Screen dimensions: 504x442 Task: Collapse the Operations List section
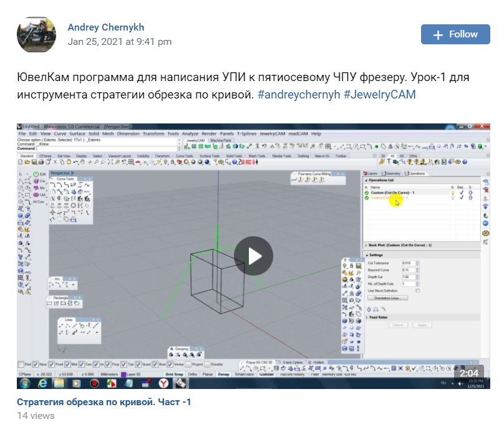[x=366, y=180]
